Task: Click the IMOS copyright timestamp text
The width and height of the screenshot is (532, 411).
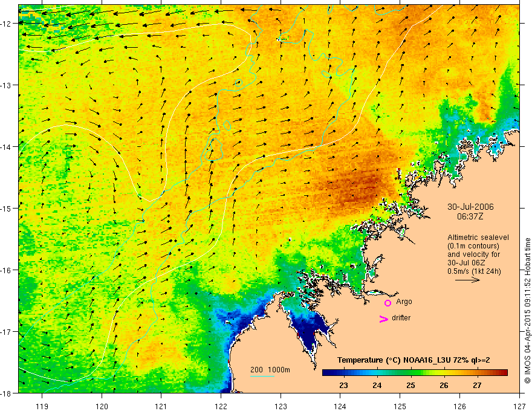Action: click(x=527, y=311)
